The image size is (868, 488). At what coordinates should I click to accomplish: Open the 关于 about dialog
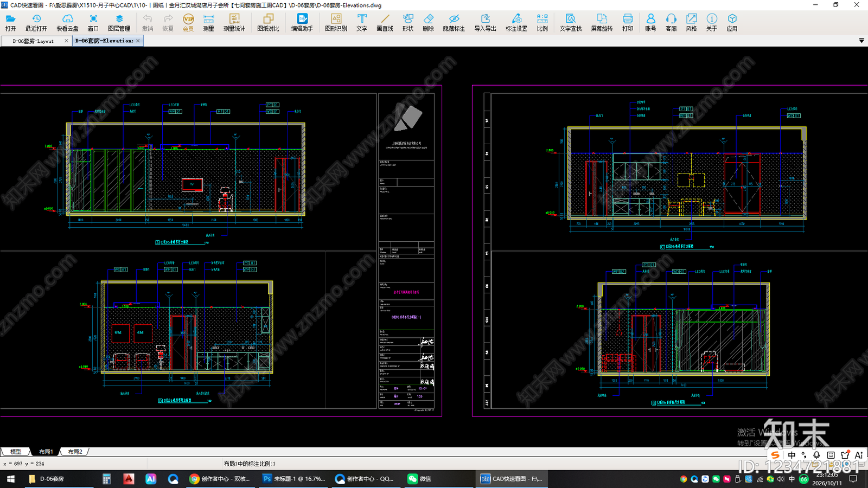click(x=712, y=23)
